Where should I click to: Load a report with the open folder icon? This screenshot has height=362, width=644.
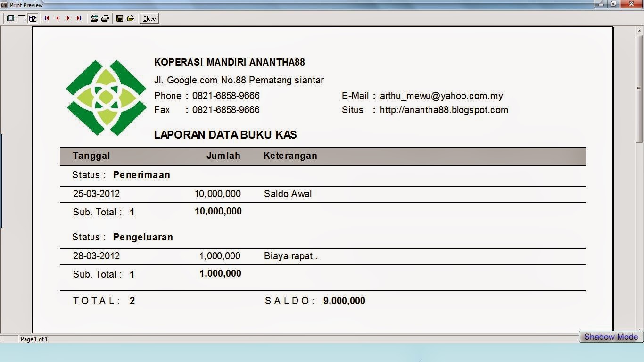tap(131, 18)
